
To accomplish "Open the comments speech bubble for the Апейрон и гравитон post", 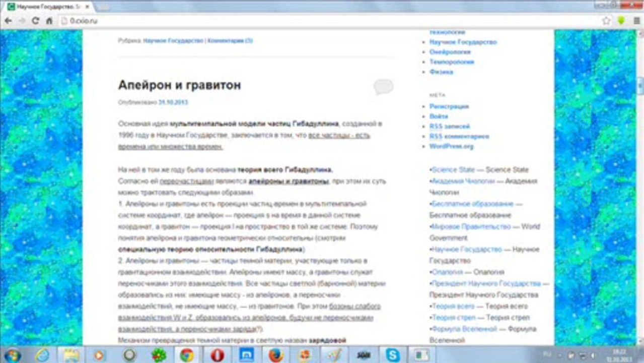I will [x=383, y=87].
